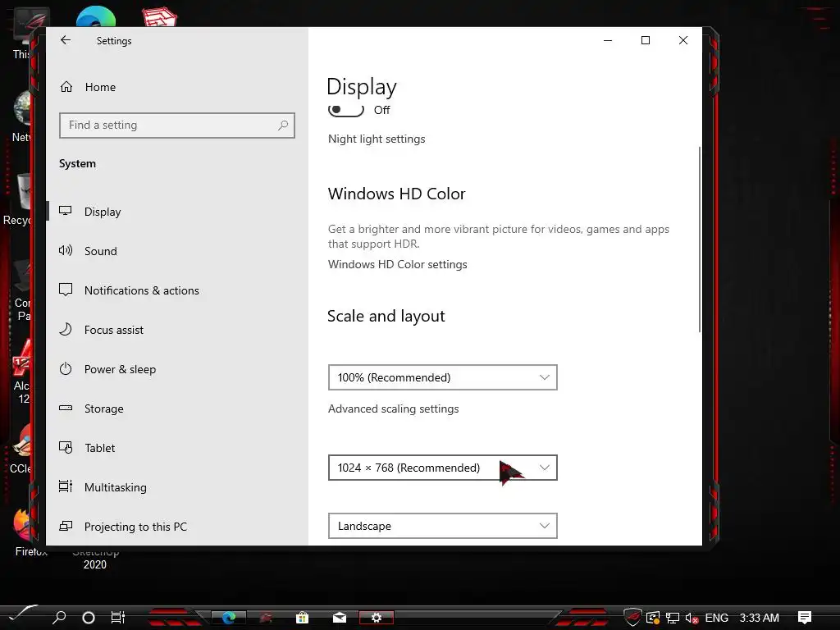Image resolution: width=840 pixels, height=630 pixels.
Task: Click the Find a setting search box
Action: 177,126
